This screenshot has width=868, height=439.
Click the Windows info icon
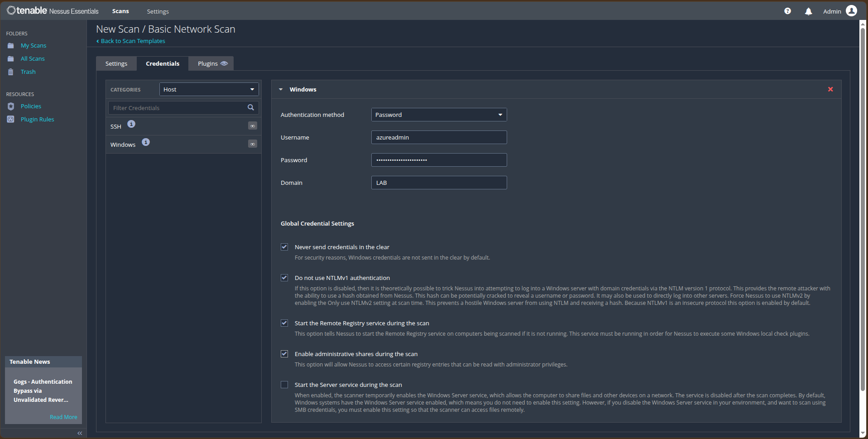pyautogui.click(x=146, y=142)
